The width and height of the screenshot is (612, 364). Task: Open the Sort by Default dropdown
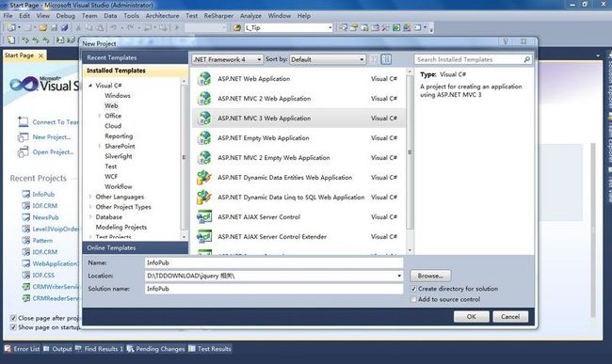pos(328,59)
